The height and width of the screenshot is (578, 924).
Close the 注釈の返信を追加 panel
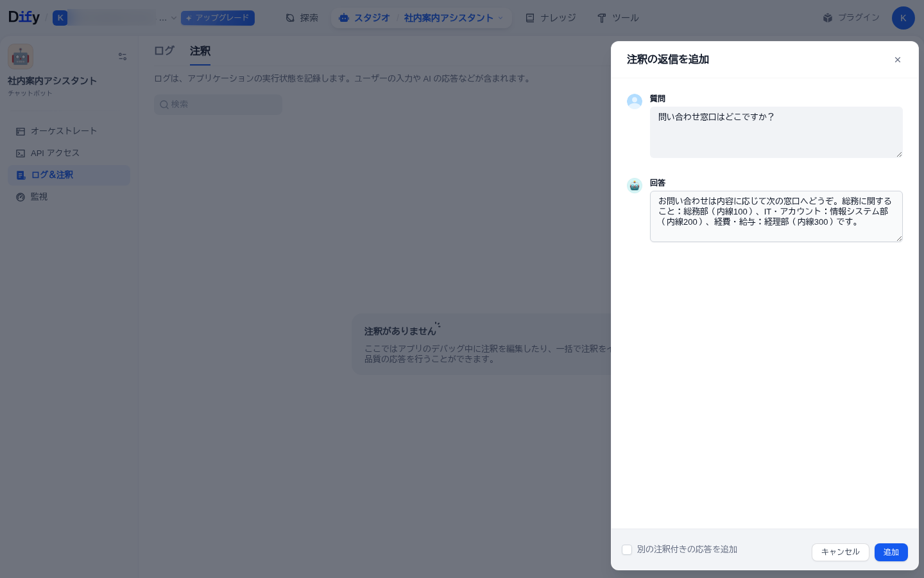(898, 60)
